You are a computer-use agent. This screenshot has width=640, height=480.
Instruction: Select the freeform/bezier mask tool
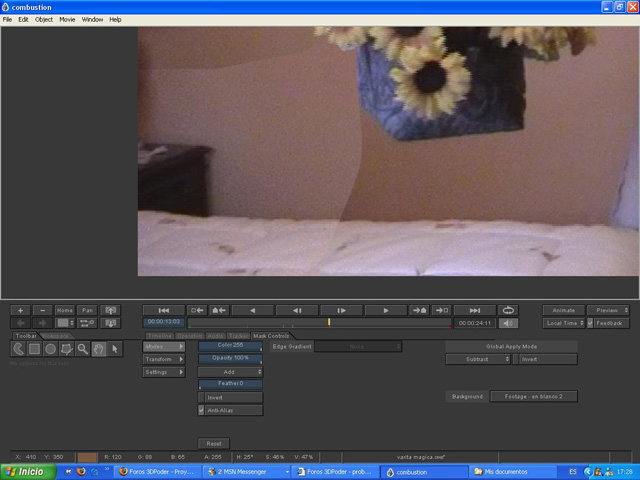(x=18, y=349)
